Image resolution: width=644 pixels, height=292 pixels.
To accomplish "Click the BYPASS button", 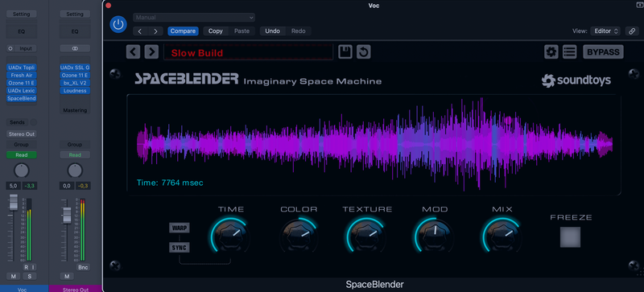I will pyautogui.click(x=603, y=52).
